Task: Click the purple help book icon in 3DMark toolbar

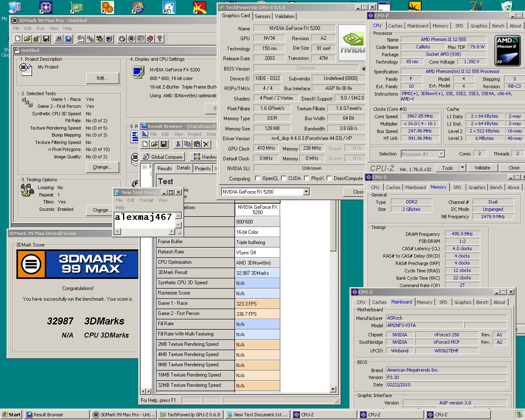Action: pyautogui.click(x=150, y=39)
